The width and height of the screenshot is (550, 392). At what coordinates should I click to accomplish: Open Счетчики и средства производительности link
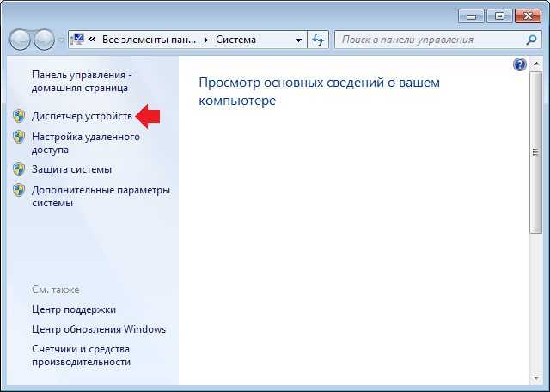81,355
